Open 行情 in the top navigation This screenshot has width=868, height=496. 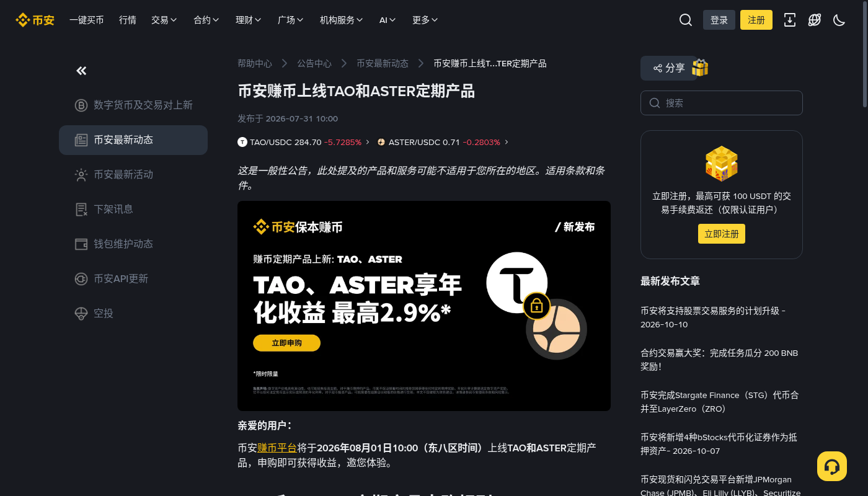(128, 20)
